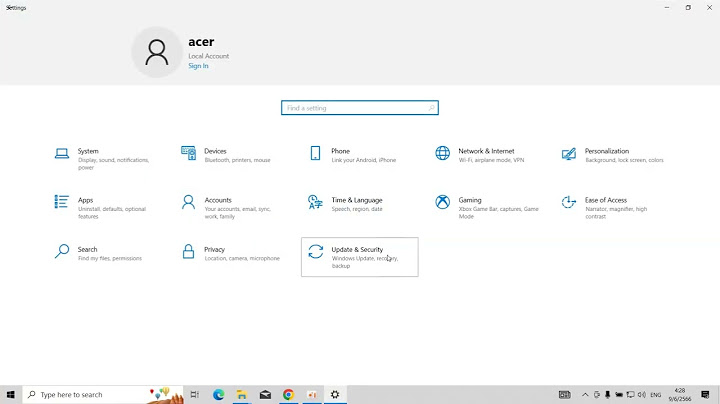Open Ease of Access settings

coord(613,208)
